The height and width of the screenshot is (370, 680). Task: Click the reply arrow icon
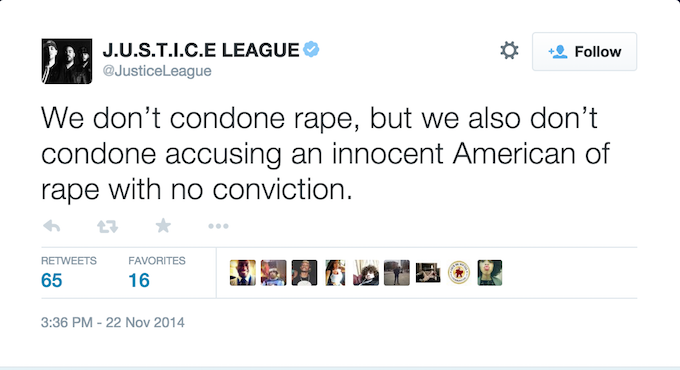click(x=52, y=226)
